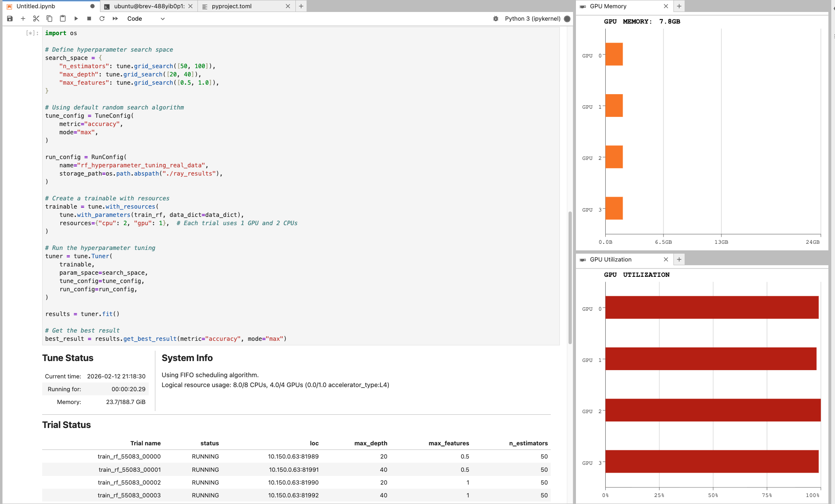Add new view next to GPU Utilization tab

click(679, 259)
